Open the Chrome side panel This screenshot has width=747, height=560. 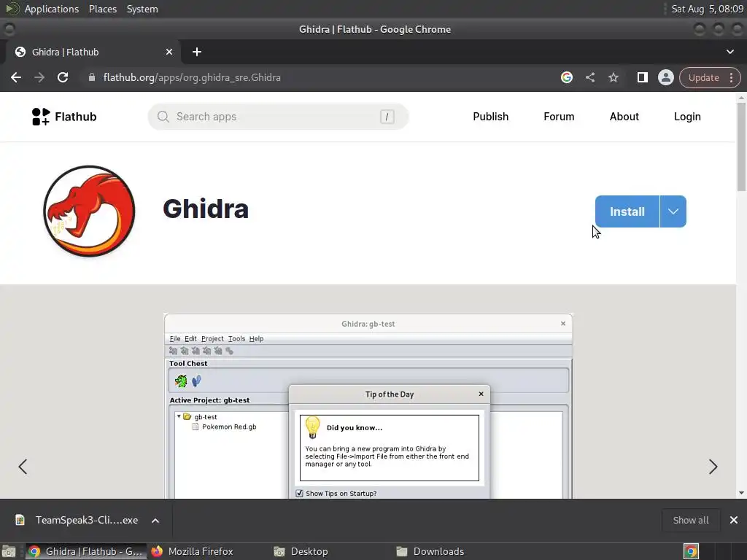tap(642, 77)
